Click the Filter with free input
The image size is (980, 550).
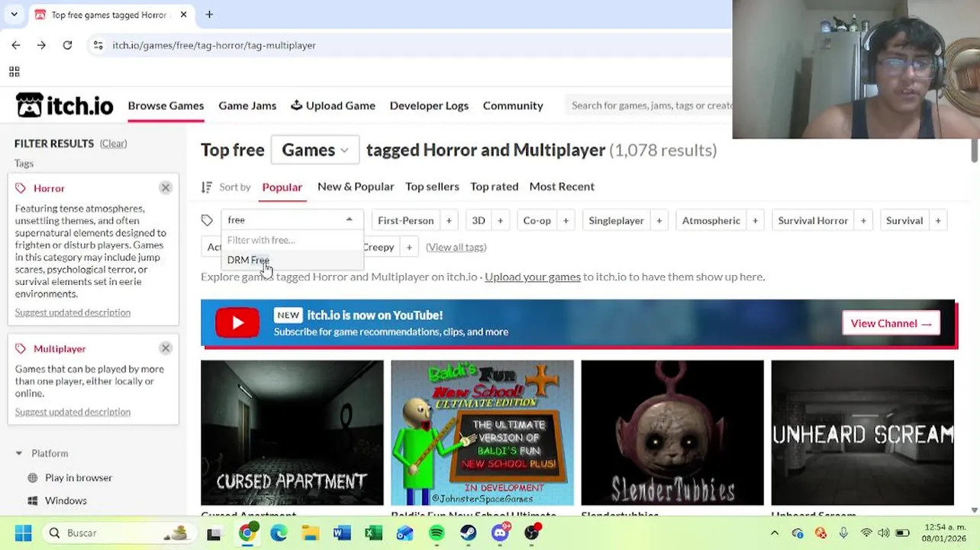point(292,241)
